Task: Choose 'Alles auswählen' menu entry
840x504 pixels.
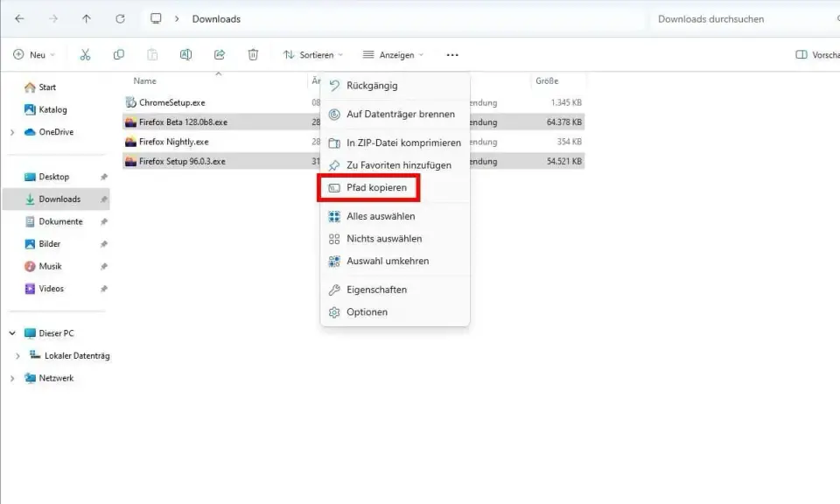Action: pos(395,216)
